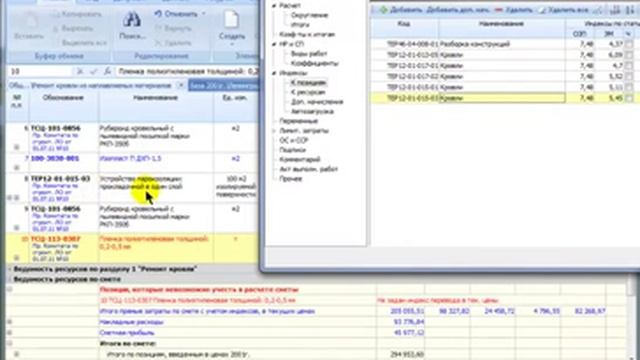The height and width of the screenshot is (360, 640).
Task: Toggle checkbox in the ТЕР12-01-015-01 row
Action: click(x=629, y=87)
